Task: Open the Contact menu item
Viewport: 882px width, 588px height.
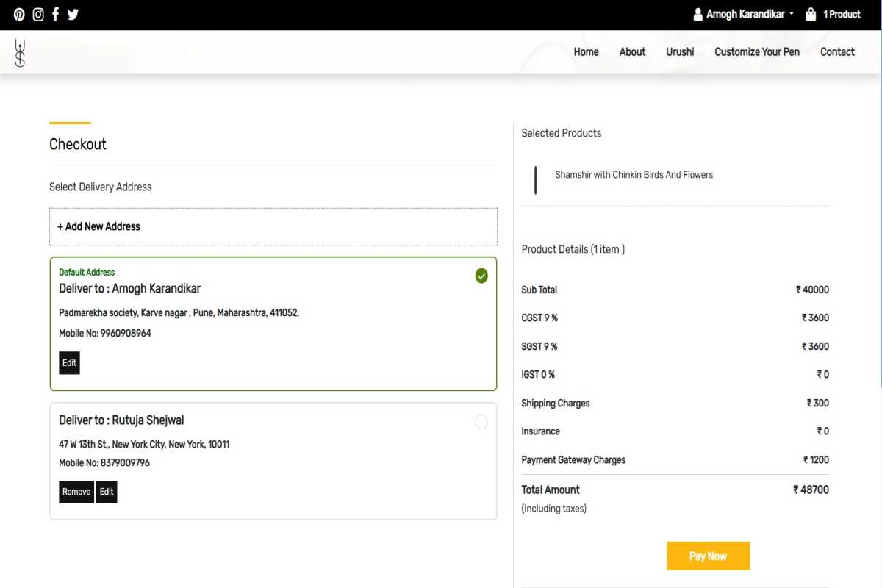Action: coord(837,52)
